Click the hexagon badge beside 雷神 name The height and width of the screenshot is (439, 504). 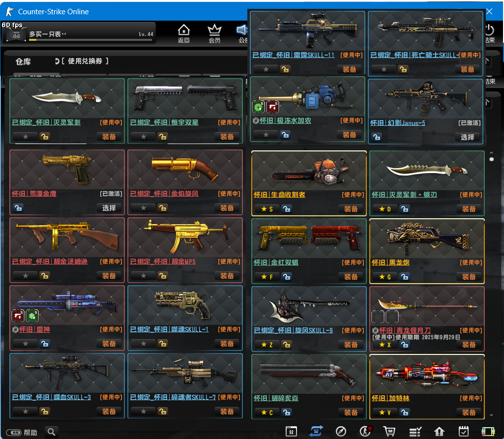coord(15,330)
